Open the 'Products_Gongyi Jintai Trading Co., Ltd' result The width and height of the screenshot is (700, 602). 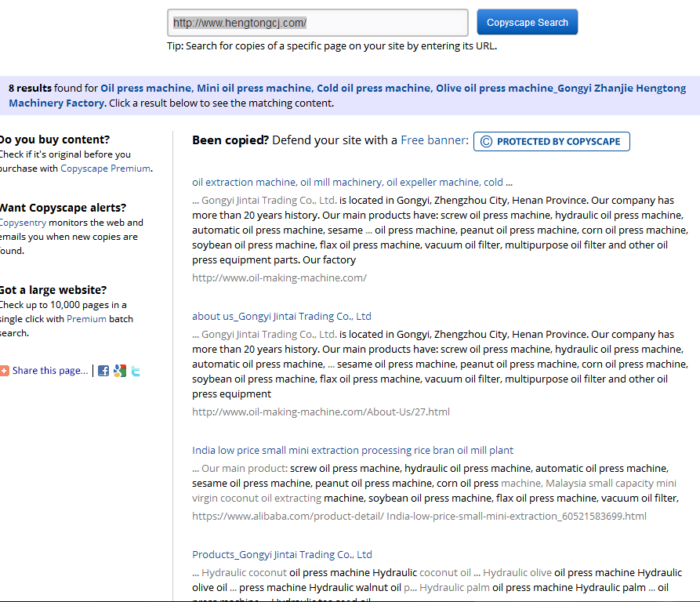click(x=282, y=554)
